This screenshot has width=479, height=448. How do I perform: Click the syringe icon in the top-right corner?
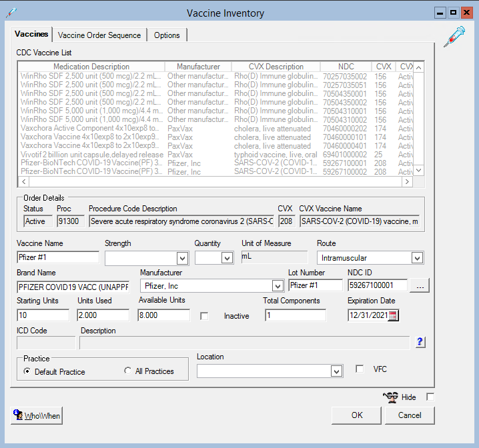tap(454, 35)
